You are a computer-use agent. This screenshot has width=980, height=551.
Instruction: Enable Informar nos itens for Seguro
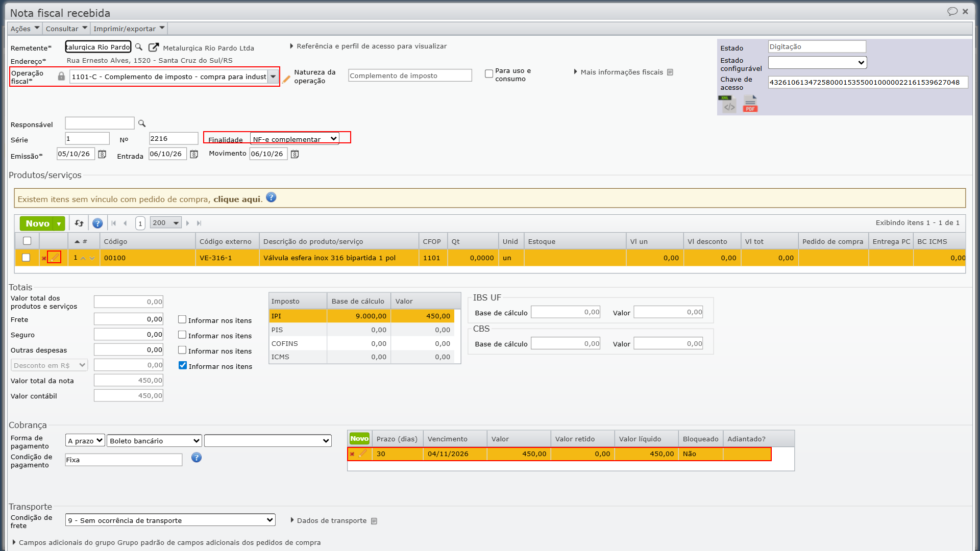pos(182,335)
